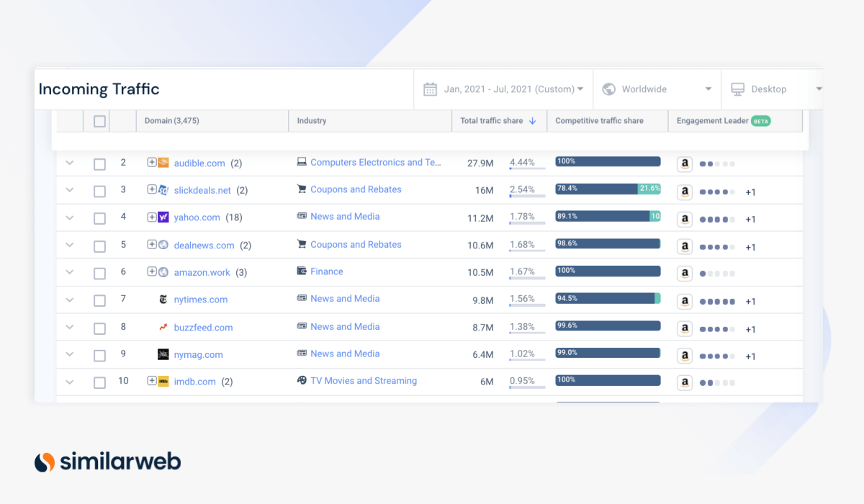Click the Similarweb logo icon
Image resolution: width=864 pixels, height=504 pixels.
(x=45, y=462)
